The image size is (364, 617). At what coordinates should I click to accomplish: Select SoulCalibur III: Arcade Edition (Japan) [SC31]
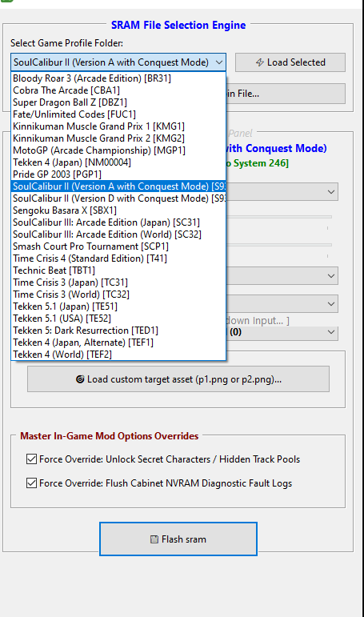(x=118, y=222)
